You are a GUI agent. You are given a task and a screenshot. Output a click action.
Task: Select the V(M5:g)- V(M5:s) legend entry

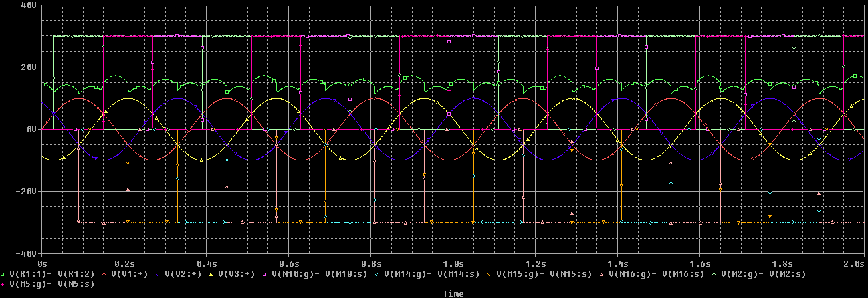click(x=52, y=284)
